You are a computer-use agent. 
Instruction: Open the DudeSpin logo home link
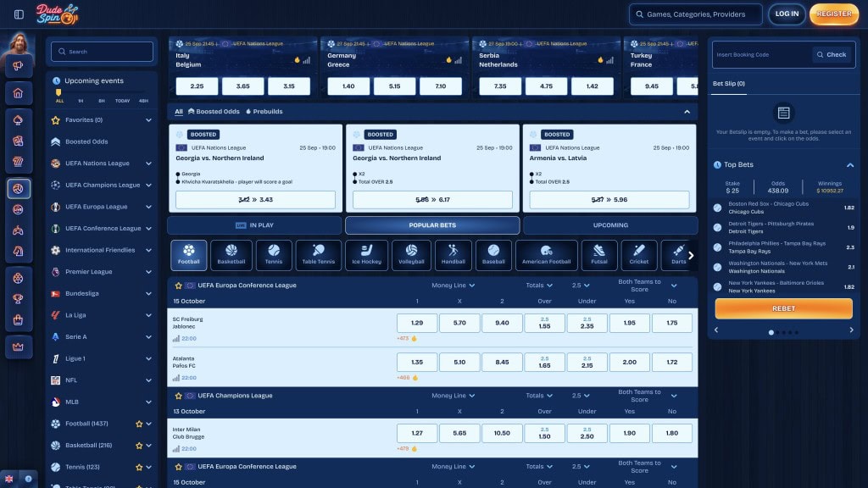click(57, 14)
